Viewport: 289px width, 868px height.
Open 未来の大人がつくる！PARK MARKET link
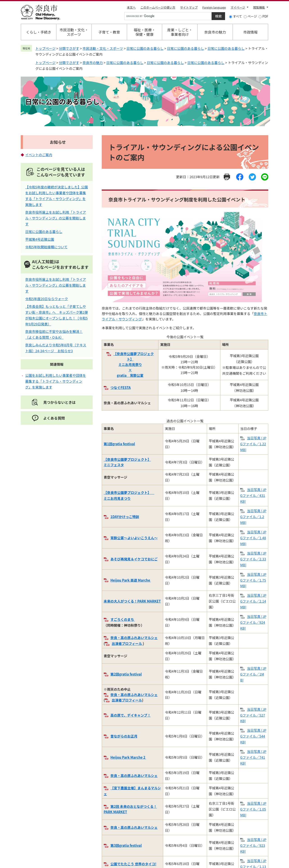132,601
